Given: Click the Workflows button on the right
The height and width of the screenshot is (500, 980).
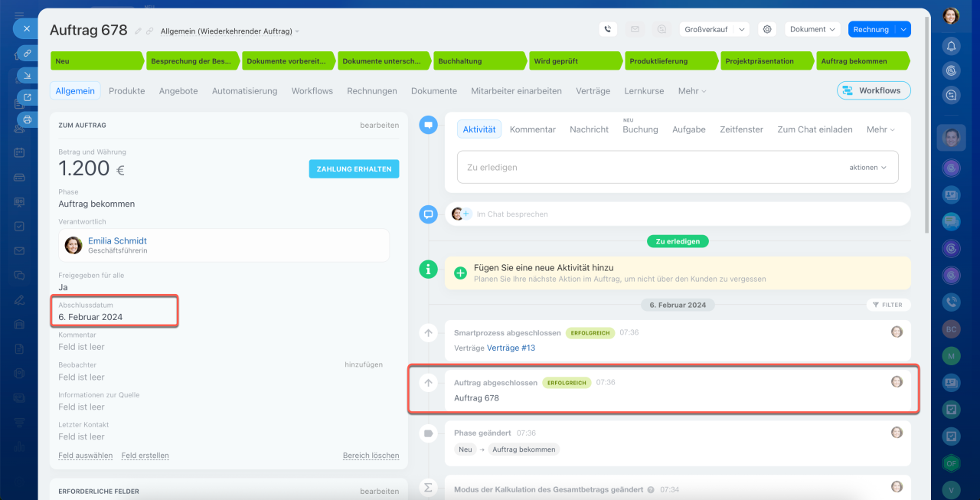Looking at the screenshot, I should 873,90.
